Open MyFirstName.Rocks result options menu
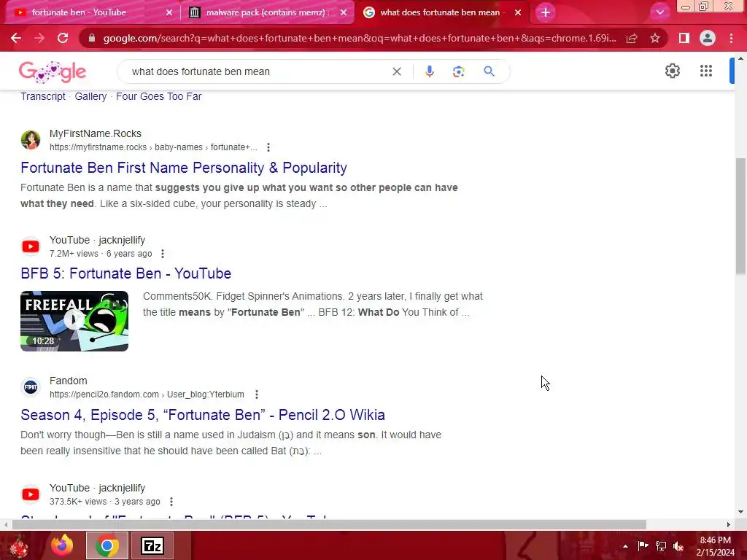The height and width of the screenshot is (560, 747). pos(268,147)
